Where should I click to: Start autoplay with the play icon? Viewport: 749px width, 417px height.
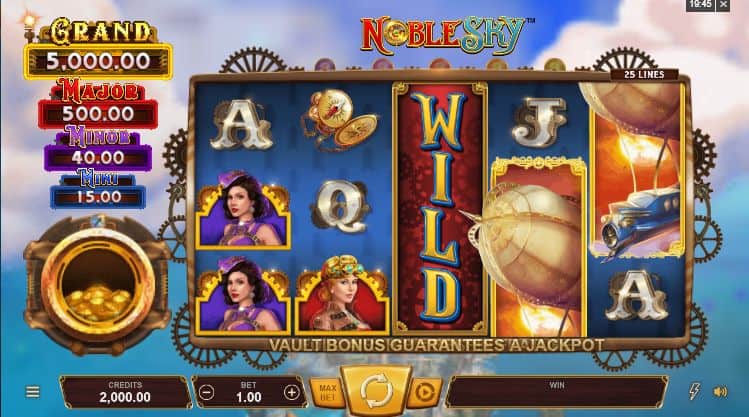424,393
